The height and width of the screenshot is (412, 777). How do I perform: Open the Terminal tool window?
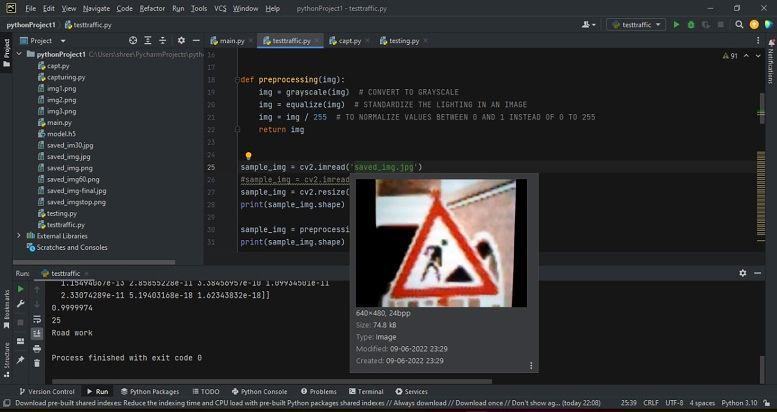click(366, 392)
